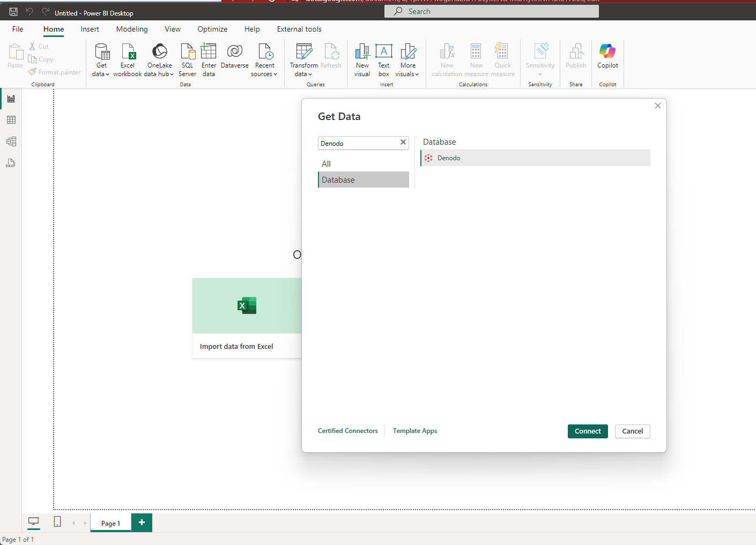756x545 pixels.
Task: Switch to Table view in sidebar
Action: pyautogui.click(x=11, y=120)
